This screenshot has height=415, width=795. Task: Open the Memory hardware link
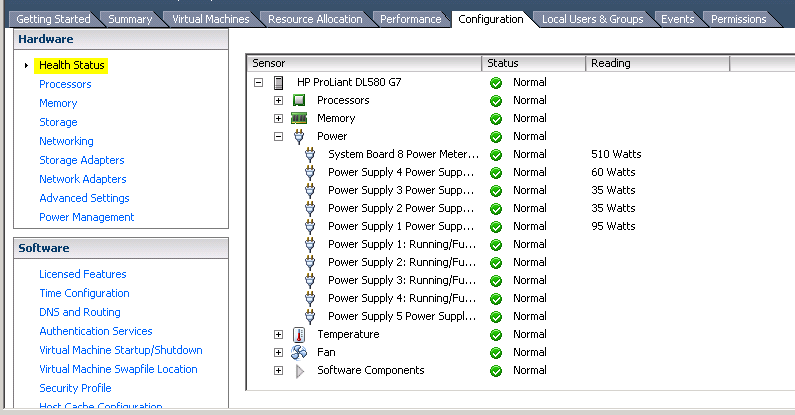click(x=58, y=103)
